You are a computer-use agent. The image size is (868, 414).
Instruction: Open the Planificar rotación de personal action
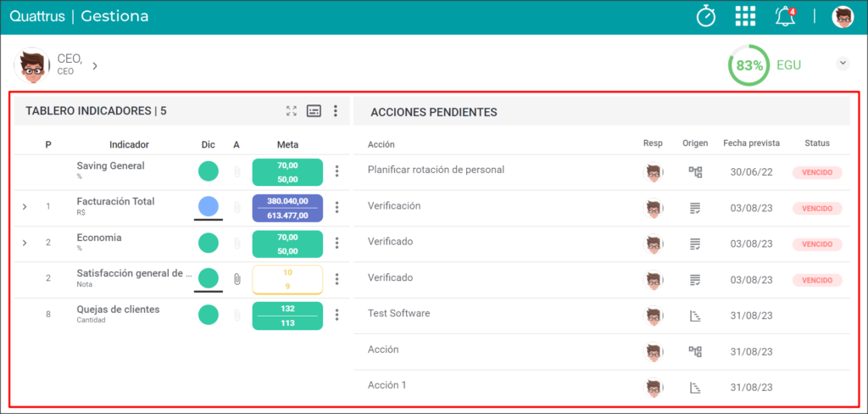436,170
